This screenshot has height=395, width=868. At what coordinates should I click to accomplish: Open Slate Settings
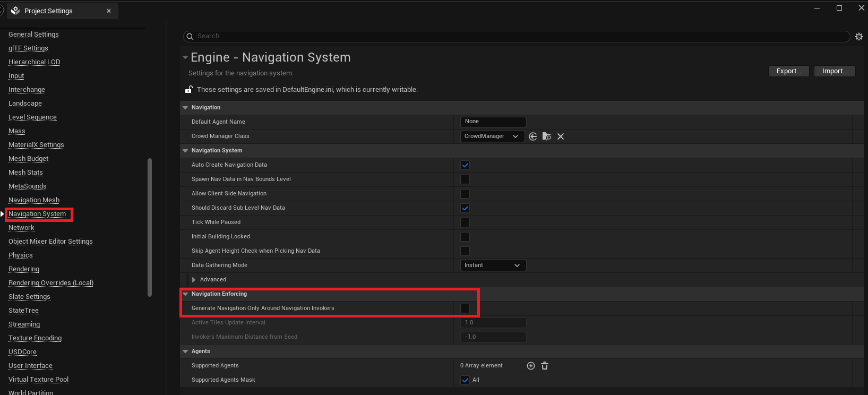point(29,297)
